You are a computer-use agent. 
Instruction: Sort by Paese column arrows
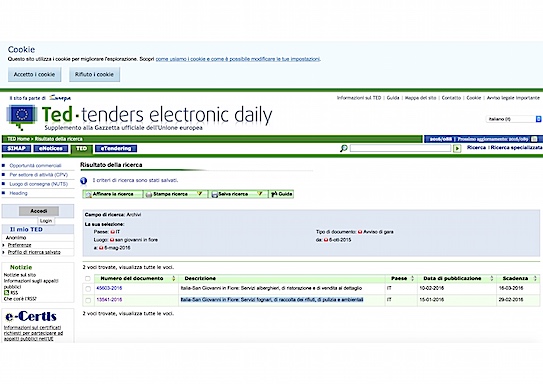tap(412, 278)
